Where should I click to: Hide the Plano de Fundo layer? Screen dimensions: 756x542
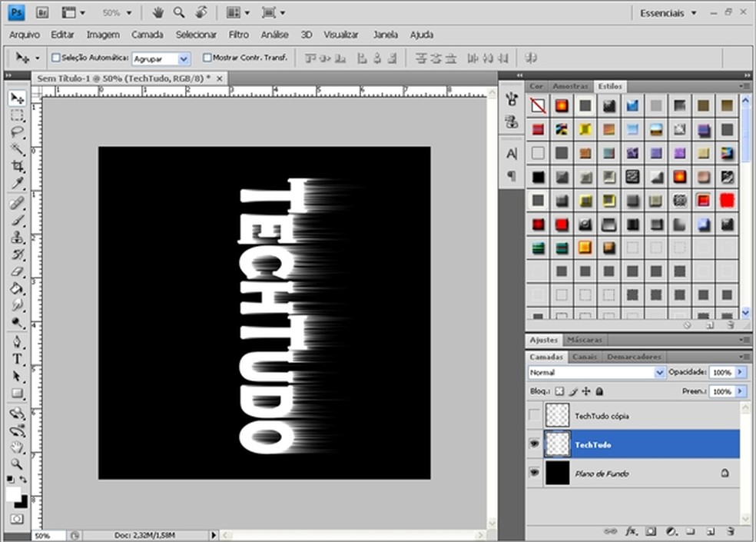pyautogui.click(x=535, y=474)
